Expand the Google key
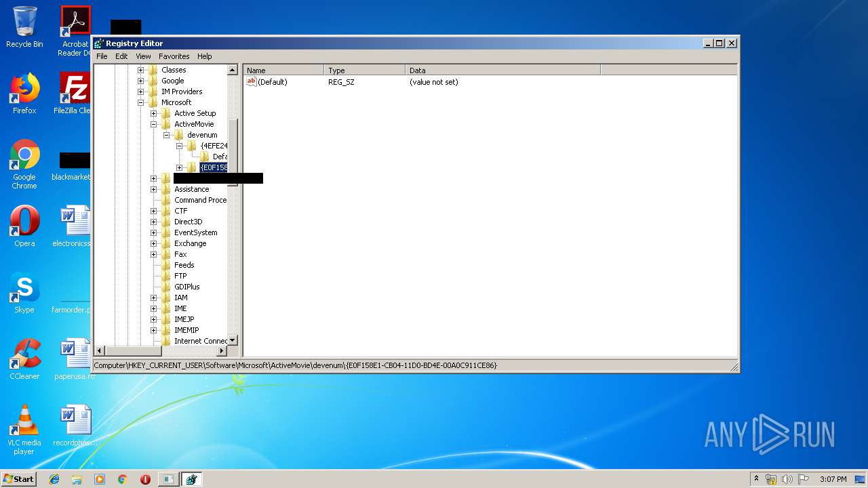 (x=140, y=81)
